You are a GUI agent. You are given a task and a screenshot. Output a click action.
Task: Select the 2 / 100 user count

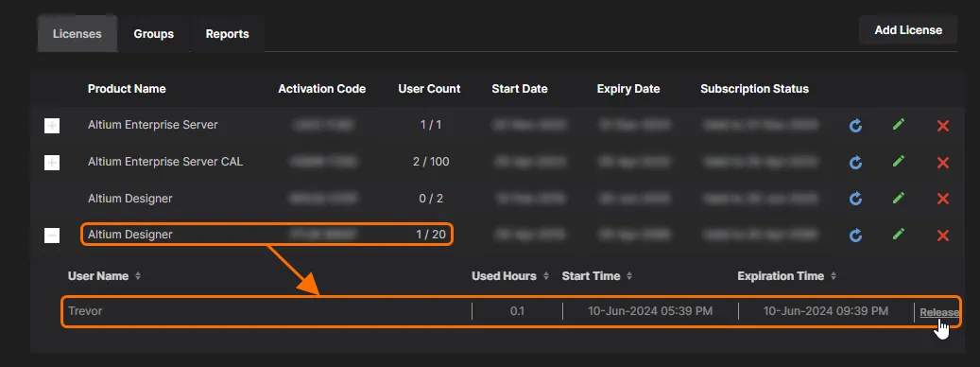click(x=431, y=162)
